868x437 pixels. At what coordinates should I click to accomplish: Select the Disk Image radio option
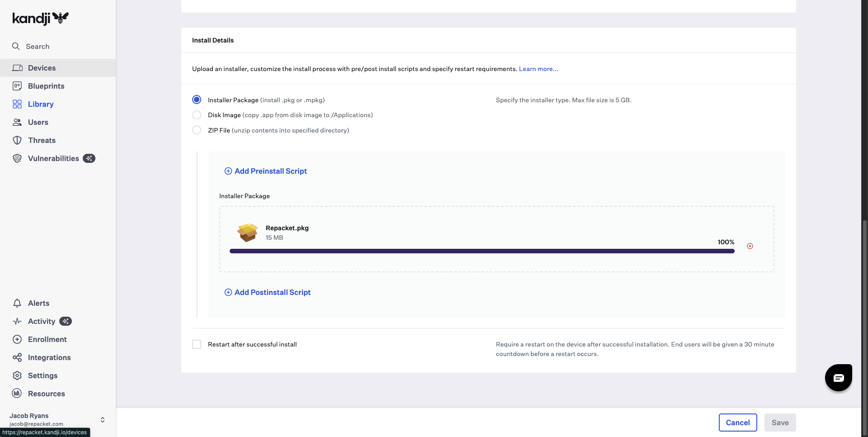(x=197, y=115)
